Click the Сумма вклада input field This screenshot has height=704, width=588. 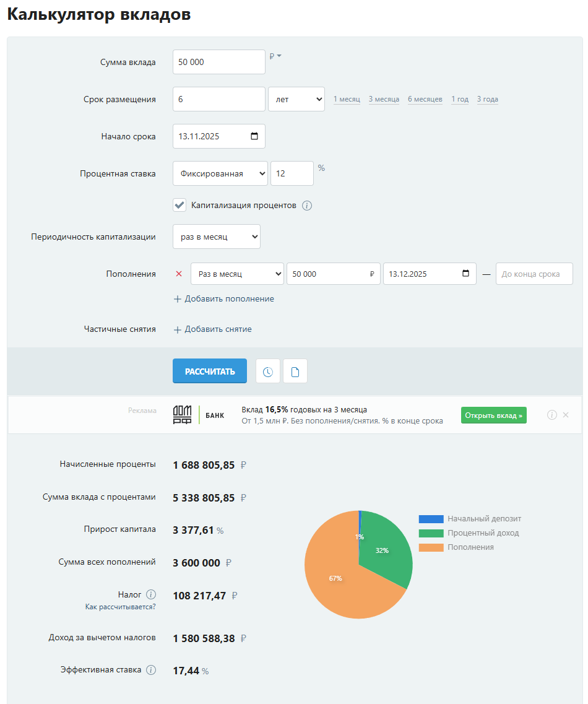(218, 62)
